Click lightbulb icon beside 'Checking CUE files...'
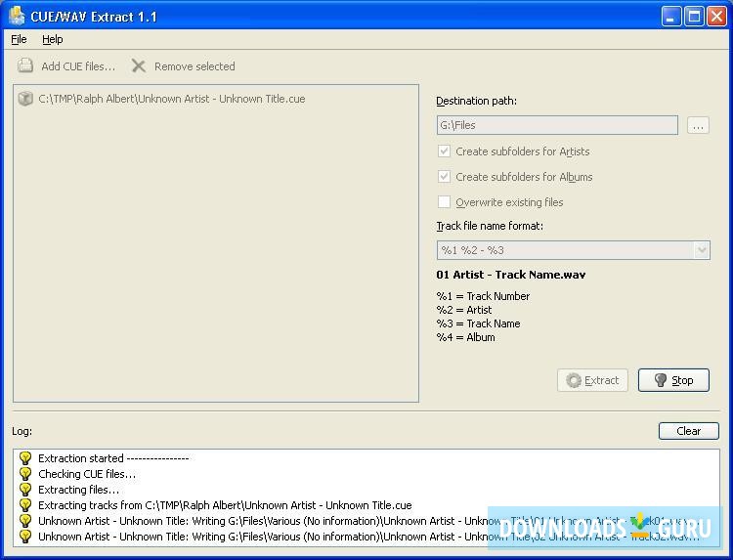 coord(25,474)
